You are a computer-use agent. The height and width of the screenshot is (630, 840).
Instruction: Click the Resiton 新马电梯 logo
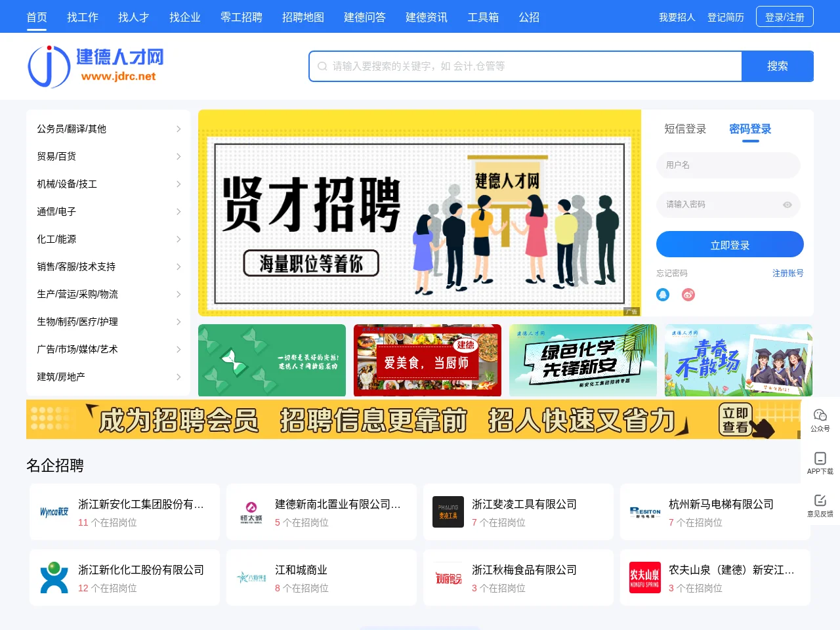coord(645,512)
